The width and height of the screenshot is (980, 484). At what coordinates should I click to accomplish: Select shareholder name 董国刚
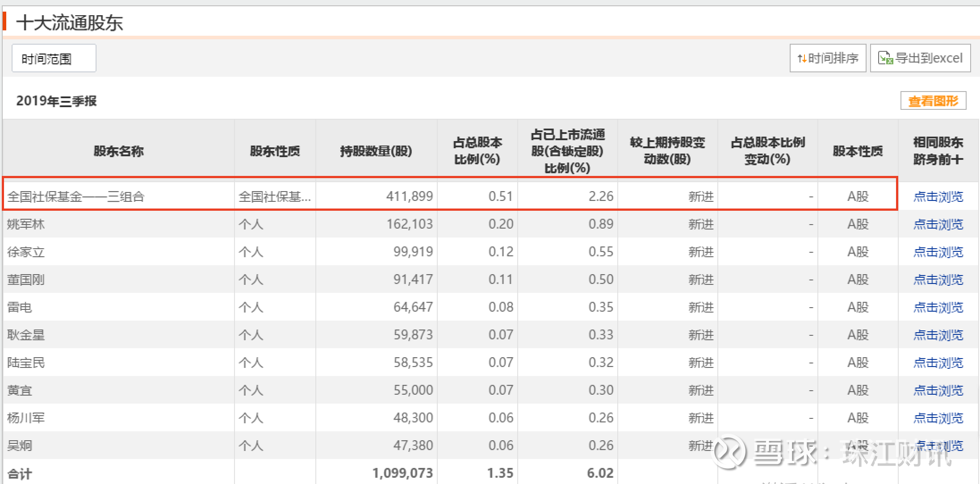26,280
